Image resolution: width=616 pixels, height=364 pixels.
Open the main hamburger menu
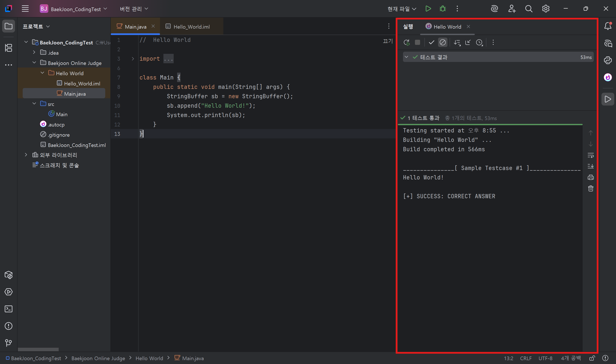click(x=25, y=9)
